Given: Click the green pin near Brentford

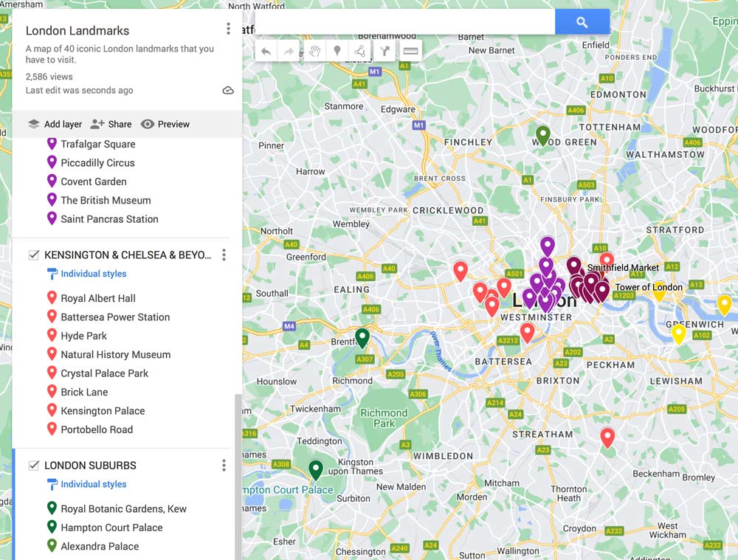Looking at the screenshot, I should tap(362, 337).
